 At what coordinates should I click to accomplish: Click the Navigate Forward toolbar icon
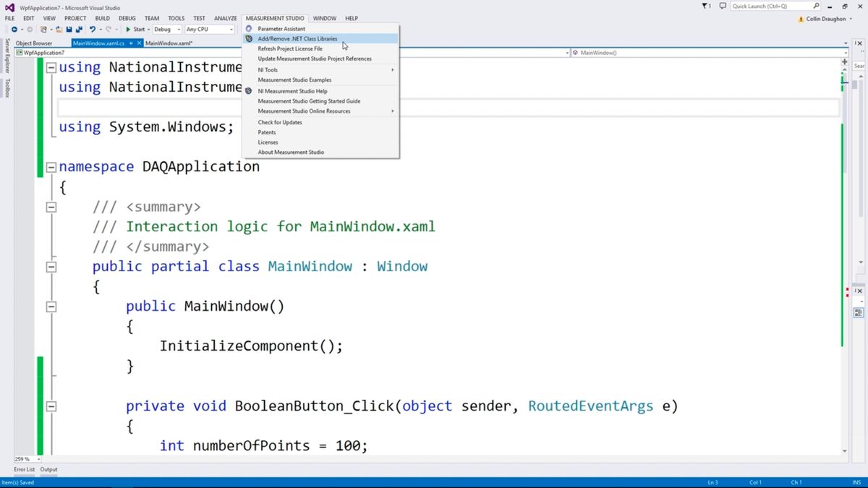(30, 30)
